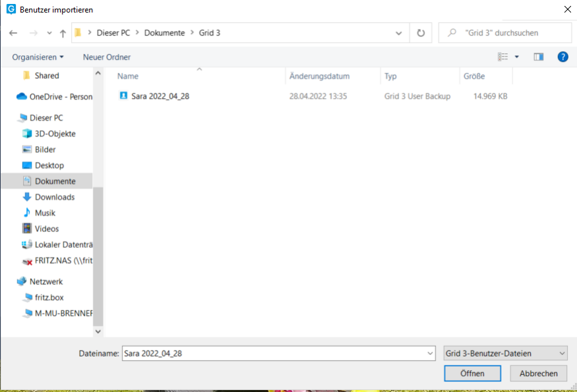577x392 pixels.
Task: Toggle the preview pane icon
Action: [539, 57]
